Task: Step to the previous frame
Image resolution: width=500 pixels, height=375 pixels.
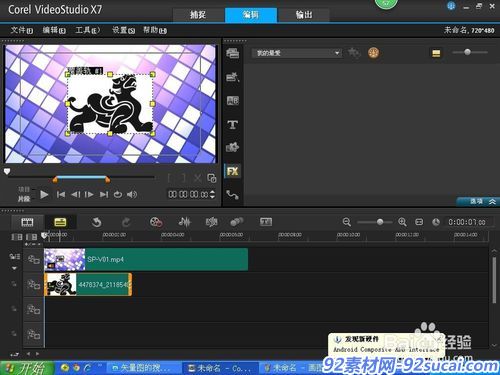Action: pos(75,194)
